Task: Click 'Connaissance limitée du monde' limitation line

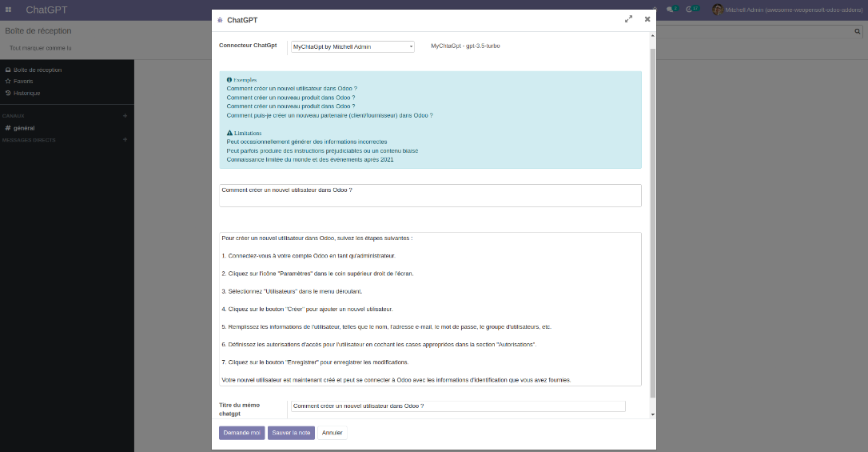Action: 310,159
